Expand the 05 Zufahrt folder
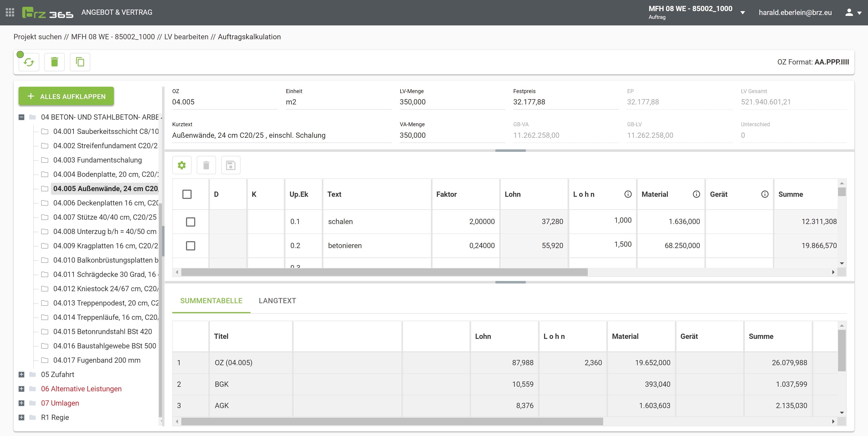868x436 pixels. tap(22, 374)
